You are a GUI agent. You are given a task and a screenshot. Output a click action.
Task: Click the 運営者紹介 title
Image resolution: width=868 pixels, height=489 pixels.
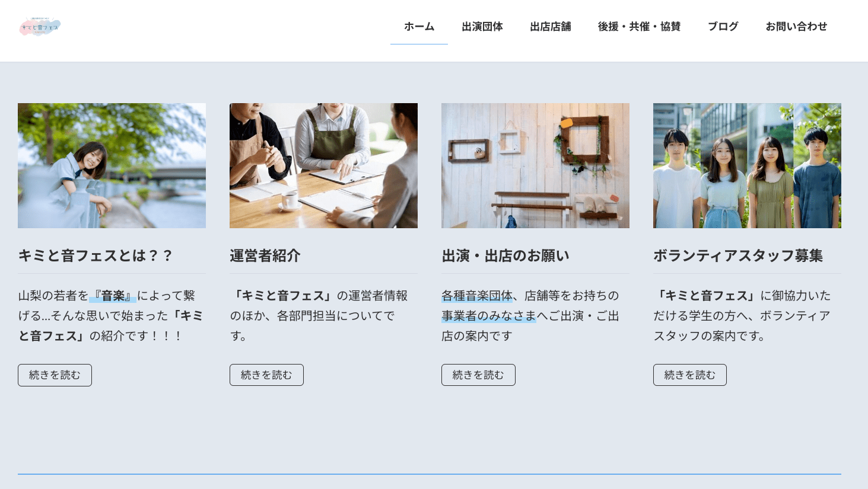(x=265, y=255)
